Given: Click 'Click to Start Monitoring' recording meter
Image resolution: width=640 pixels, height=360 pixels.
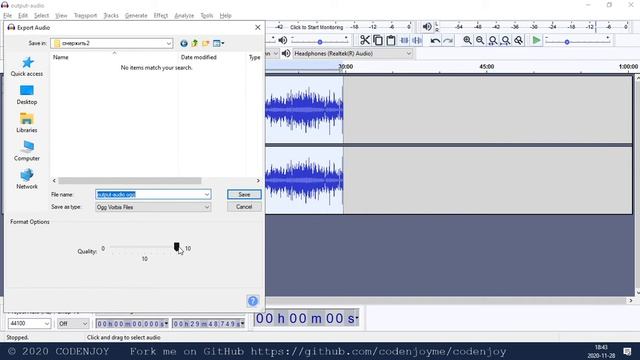Looking at the screenshot, I should (x=316, y=27).
